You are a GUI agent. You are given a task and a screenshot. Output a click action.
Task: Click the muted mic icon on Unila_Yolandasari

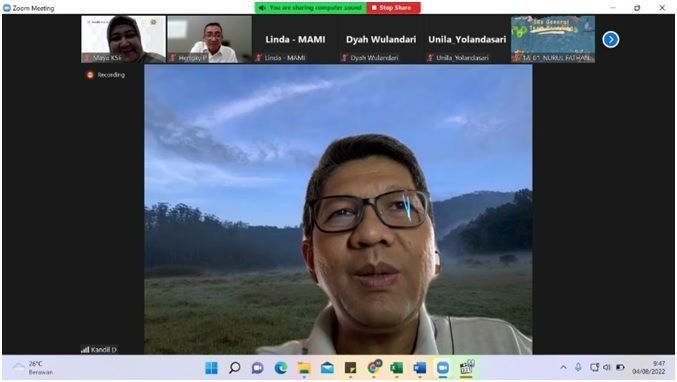pos(430,58)
